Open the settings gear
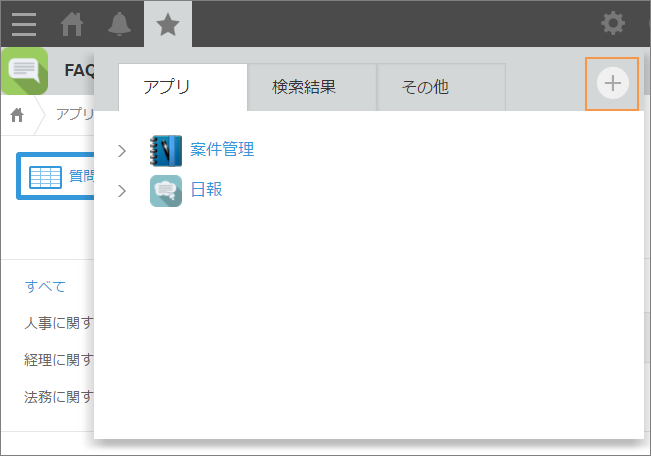Image resolution: width=651 pixels, height=456 pixels. coord(613,23)
